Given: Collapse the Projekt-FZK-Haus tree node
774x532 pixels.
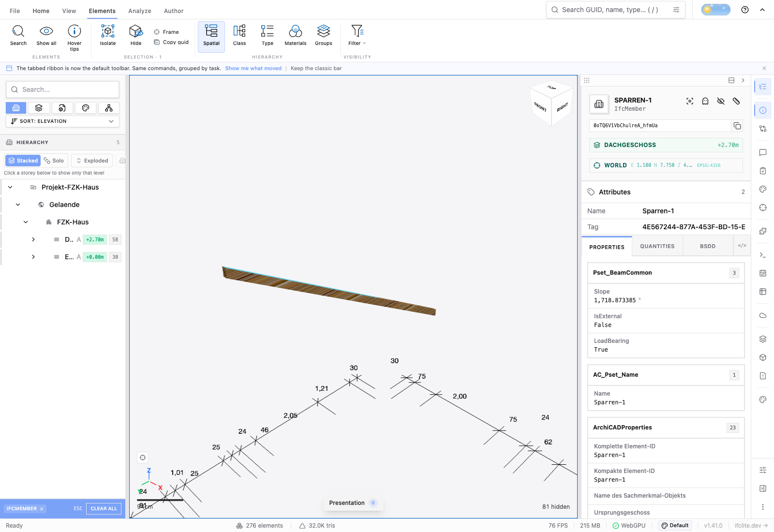Looking at the screenshot, I should [10, 187].
